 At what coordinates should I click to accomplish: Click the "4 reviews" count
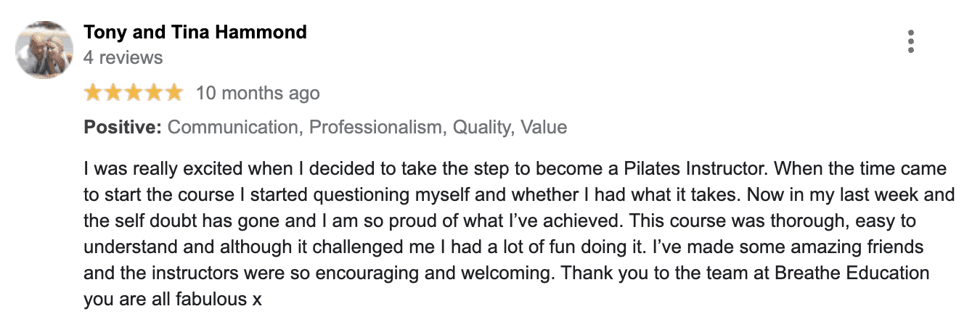coord(123,57)
